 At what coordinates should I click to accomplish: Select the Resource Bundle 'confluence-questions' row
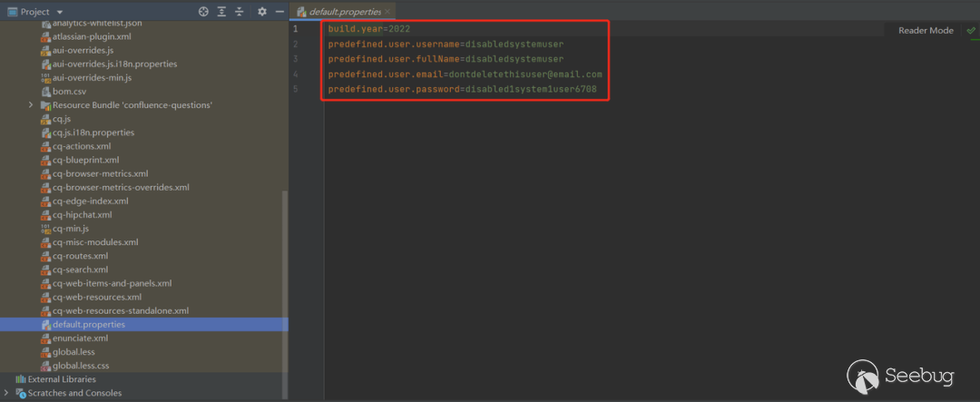coord(143,105)
